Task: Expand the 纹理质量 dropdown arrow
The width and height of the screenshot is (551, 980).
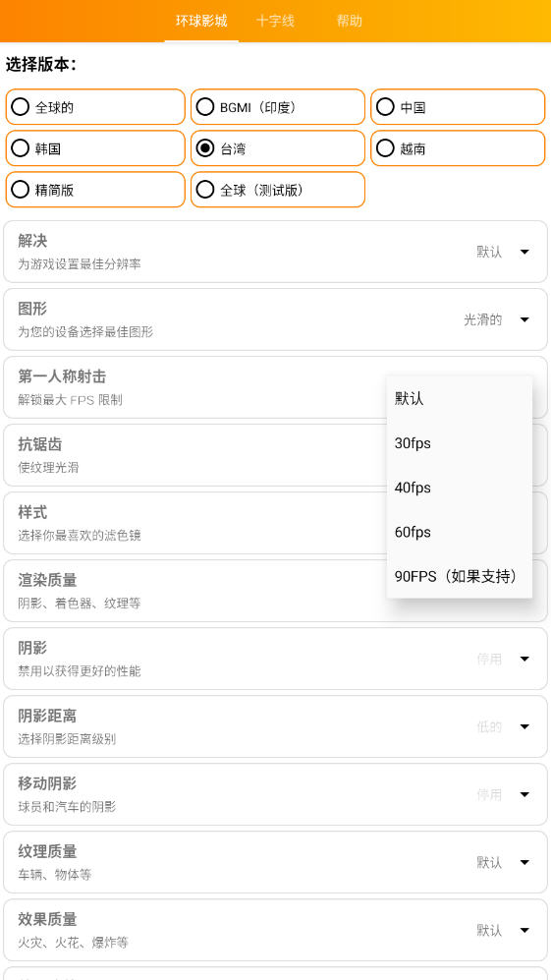Action: pos(524,862)
